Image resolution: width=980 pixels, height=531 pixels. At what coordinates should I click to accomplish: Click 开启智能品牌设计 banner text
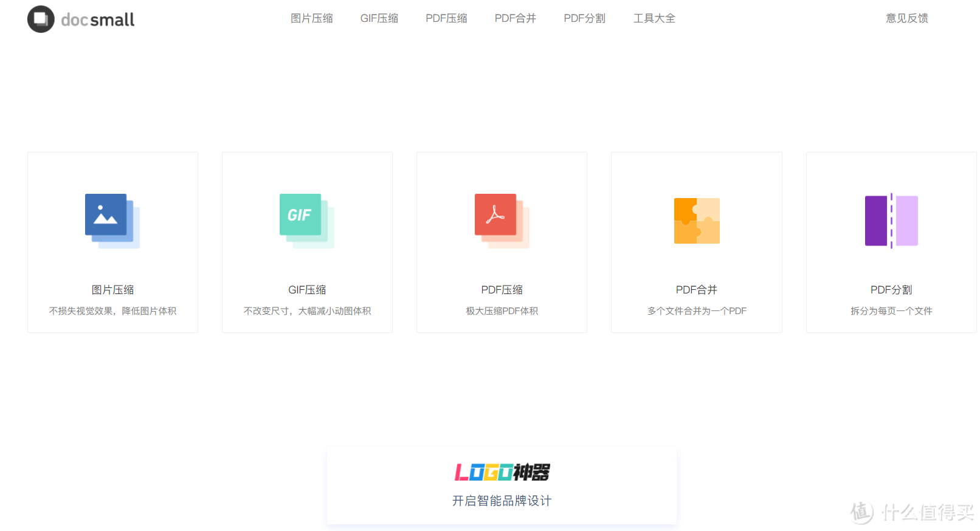[502, 501]
